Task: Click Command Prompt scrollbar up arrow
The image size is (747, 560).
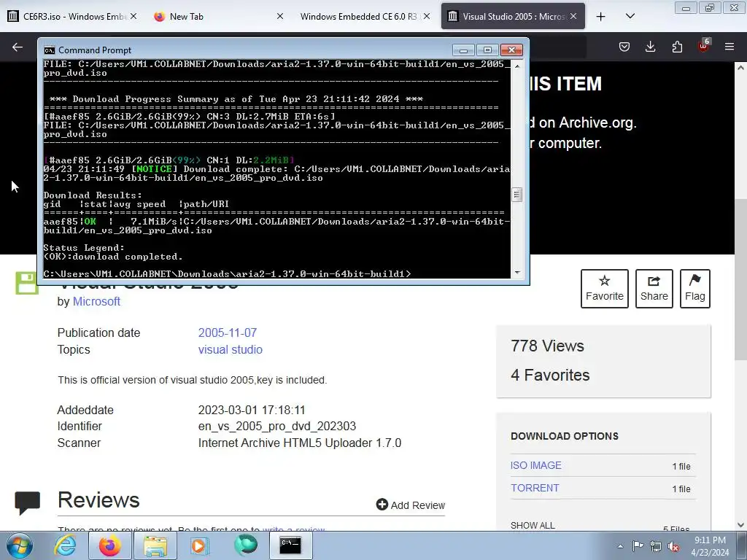Action: click(x=517, y=66)
